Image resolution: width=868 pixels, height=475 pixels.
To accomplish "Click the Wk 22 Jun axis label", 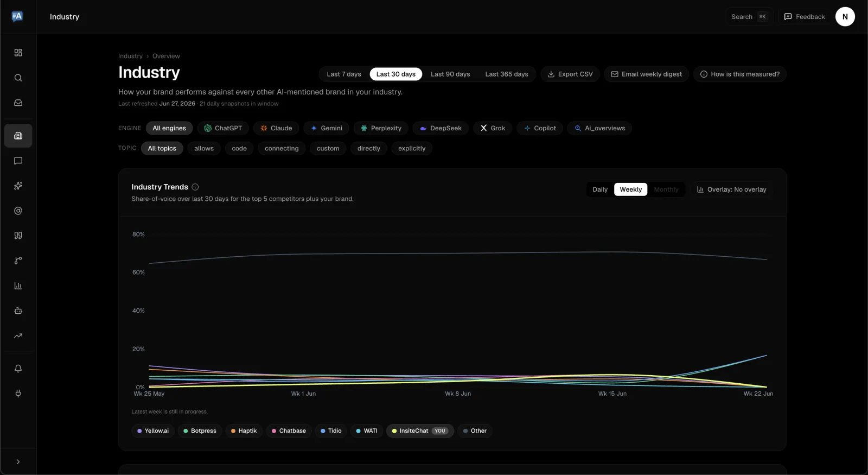I will tap(758, 394).
